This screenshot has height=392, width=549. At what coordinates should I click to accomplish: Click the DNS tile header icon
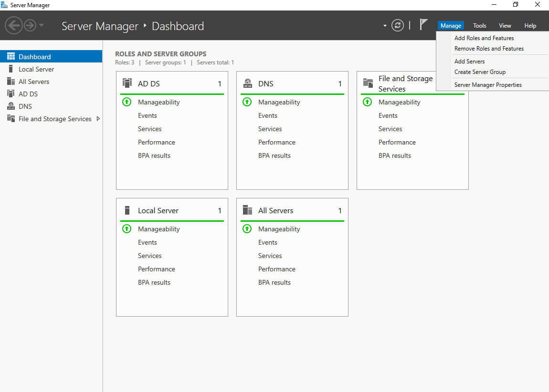click(248, 83)
